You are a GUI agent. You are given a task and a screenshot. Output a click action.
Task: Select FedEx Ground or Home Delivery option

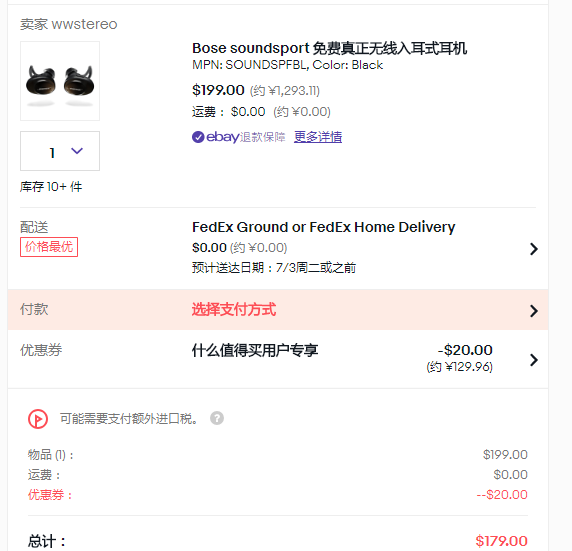tap(324, 227)
